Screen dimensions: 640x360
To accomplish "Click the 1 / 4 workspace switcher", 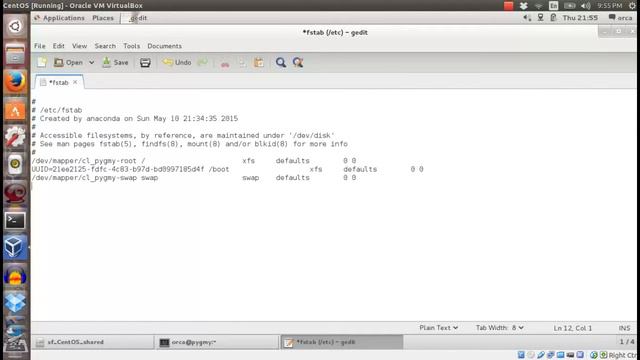I will click(627, 342).
